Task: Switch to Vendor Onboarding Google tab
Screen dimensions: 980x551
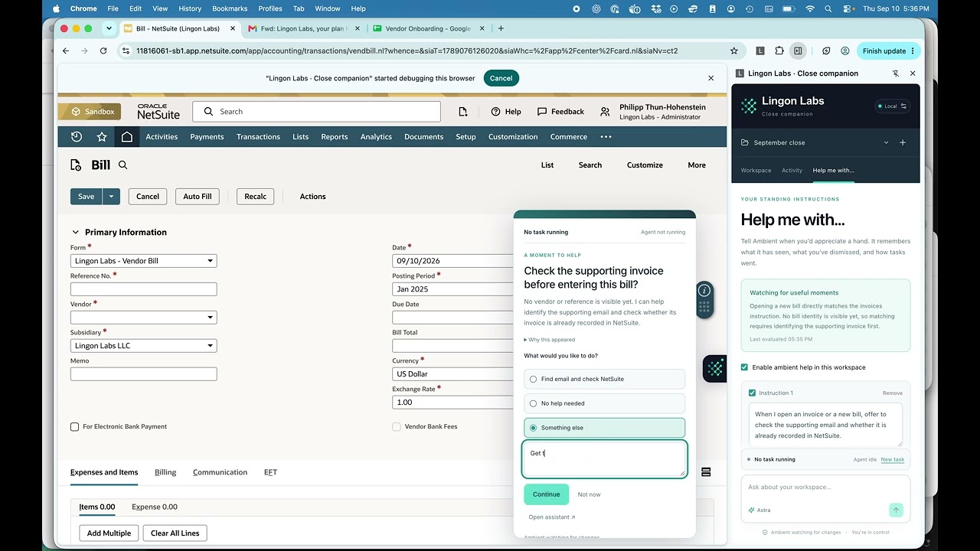Action: point(427,28)
